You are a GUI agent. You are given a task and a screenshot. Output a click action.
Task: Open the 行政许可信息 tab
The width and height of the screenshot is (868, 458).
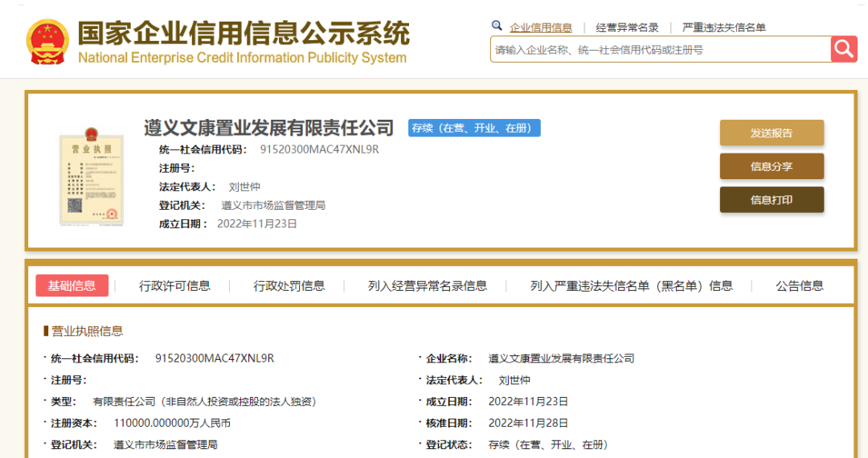coord(174,286)
